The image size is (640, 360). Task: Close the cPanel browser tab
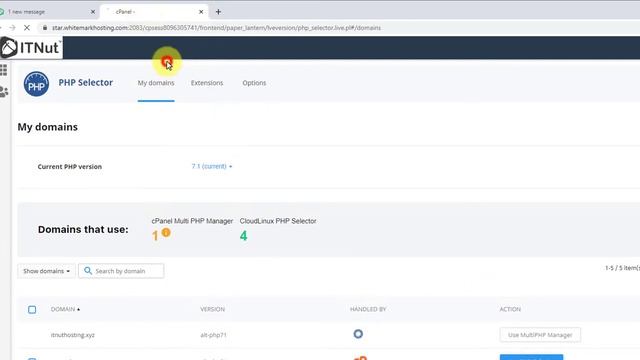click(201, 12)
